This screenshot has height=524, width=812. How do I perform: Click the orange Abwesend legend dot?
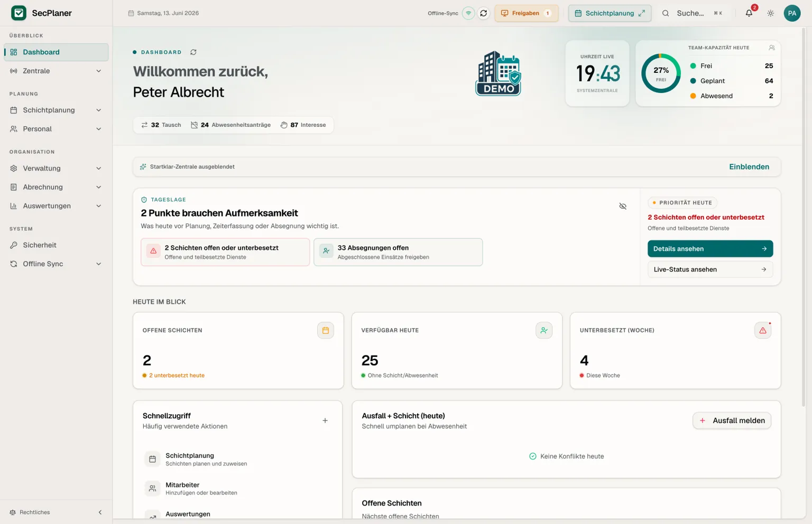coord(693,96)
